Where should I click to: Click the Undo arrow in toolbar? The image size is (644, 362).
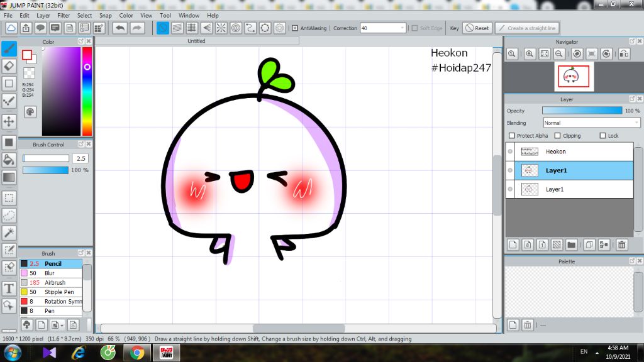coord(119,28)
